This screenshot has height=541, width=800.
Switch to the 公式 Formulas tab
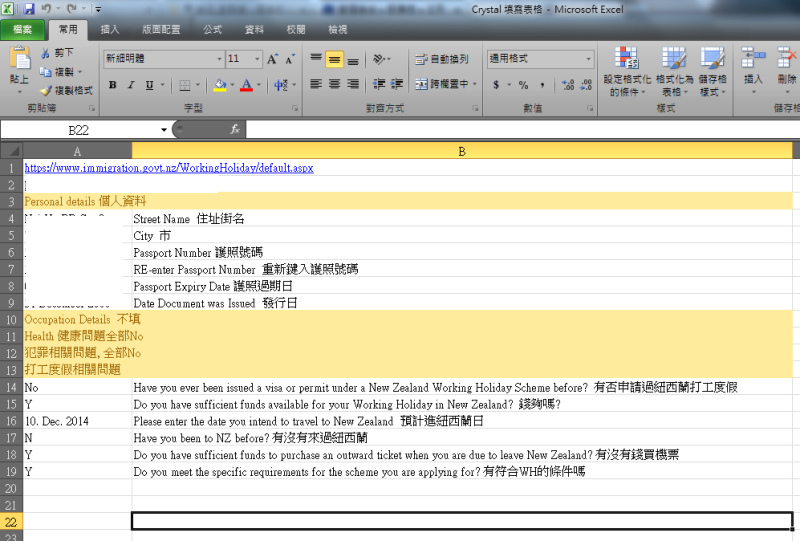point(212,30)
